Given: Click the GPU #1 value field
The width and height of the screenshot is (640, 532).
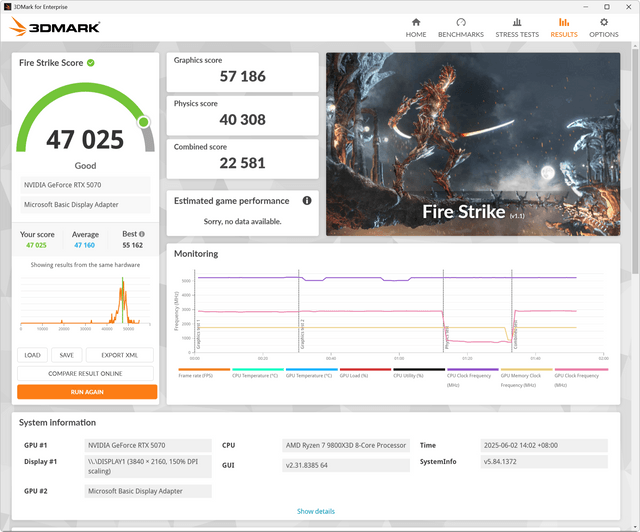Looking at the screenshot, I should click(148, 445).
